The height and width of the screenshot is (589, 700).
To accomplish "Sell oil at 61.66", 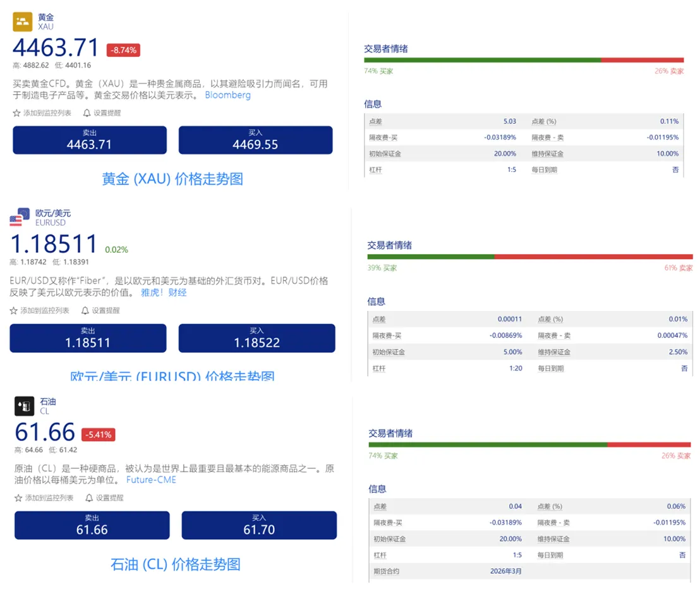I will [x=92, y=525].
